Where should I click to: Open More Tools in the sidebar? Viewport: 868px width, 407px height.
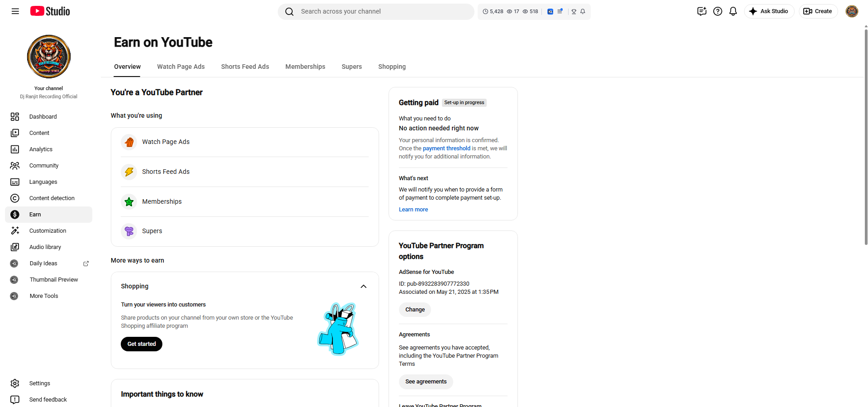[x=48, y=296]
